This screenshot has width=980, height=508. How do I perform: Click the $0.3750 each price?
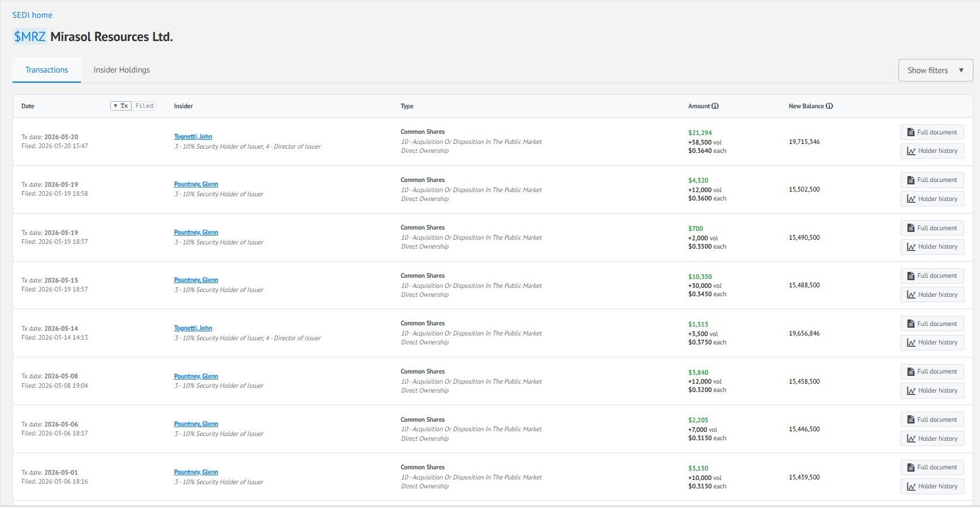[707, 342]
